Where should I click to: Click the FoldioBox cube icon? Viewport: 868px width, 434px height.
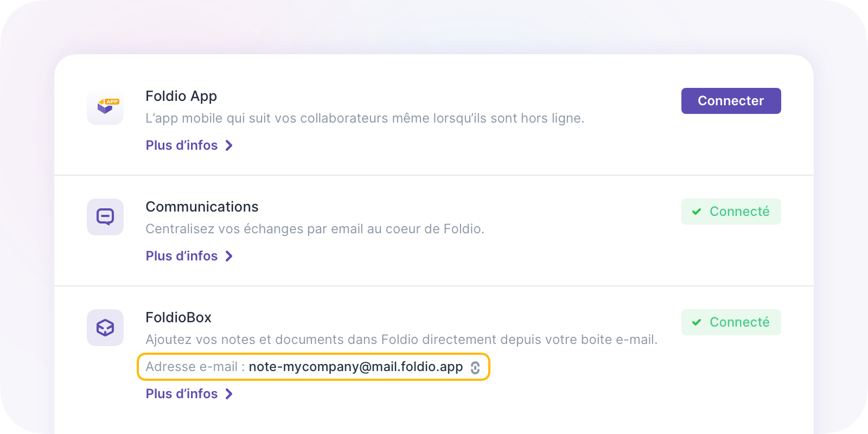pyautogui.click(x=105, y=328)
